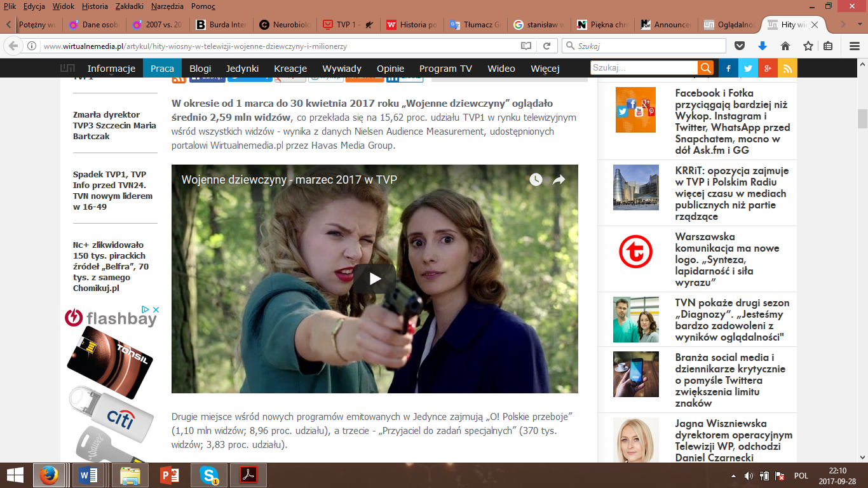Screen dimensions: 868x488
Task: Open the Pocket icon in Firefox toolbar
Action: click(x=740, y=46)
